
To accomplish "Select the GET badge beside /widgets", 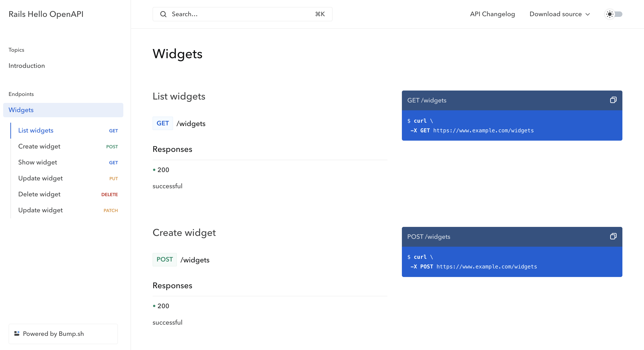I will click(163, 123).
